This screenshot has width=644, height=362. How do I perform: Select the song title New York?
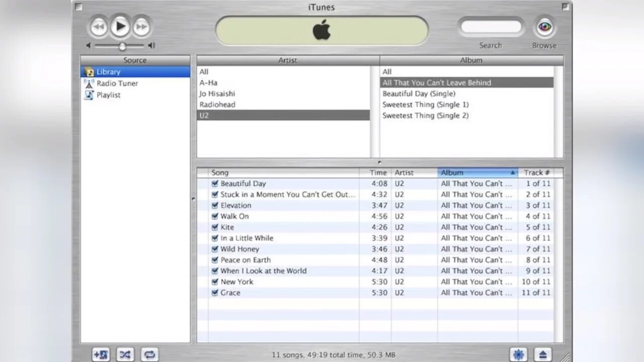237,282
